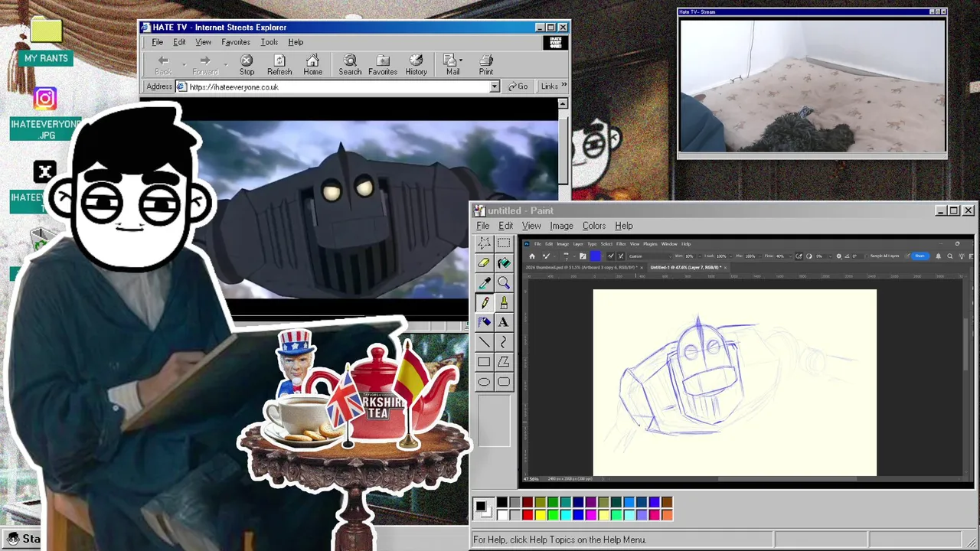Click the Hate TV - Stream window title
Viewport: 980px width, 551px height.
[697, 12]
